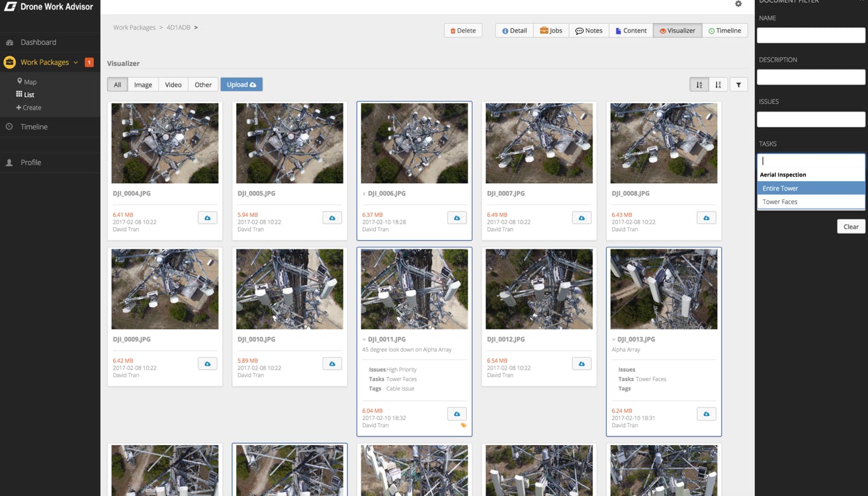Show All file types
868x496 pixels.
[x=117, y=85]
